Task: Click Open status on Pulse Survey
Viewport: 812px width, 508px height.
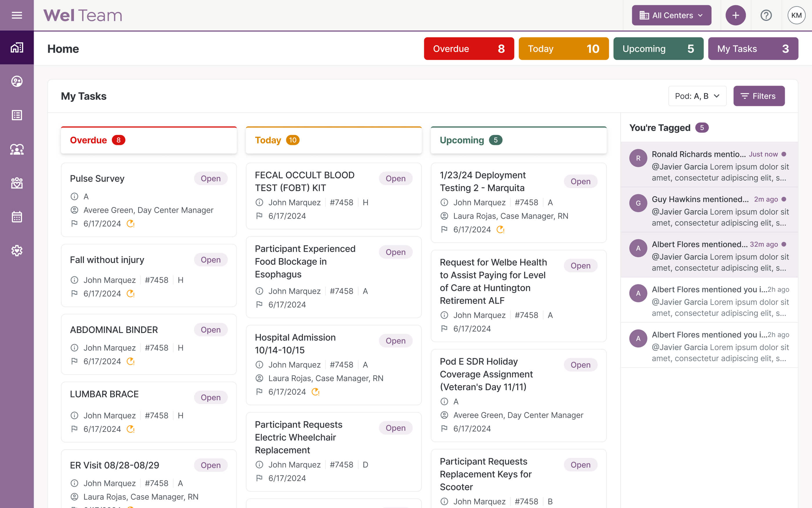Action: [x=211, y=179]
